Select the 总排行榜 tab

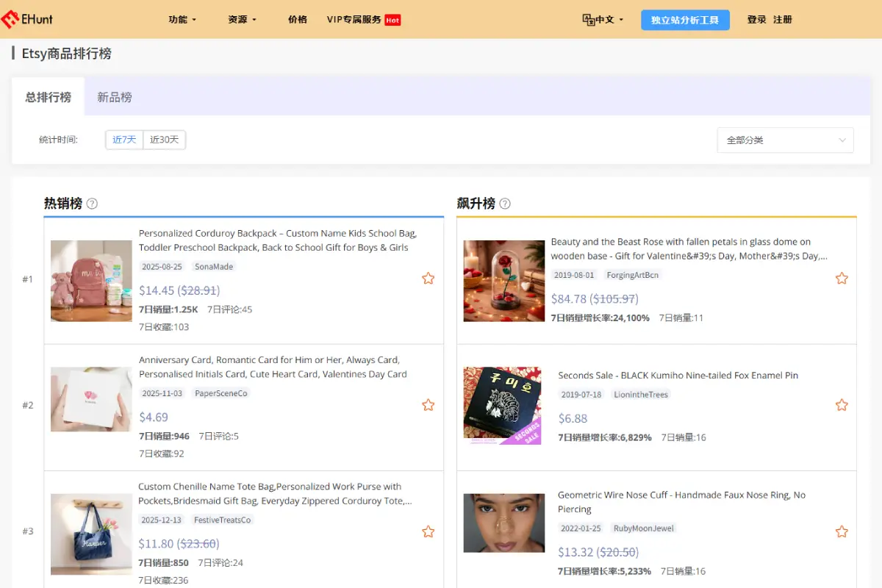click(49, 96)
